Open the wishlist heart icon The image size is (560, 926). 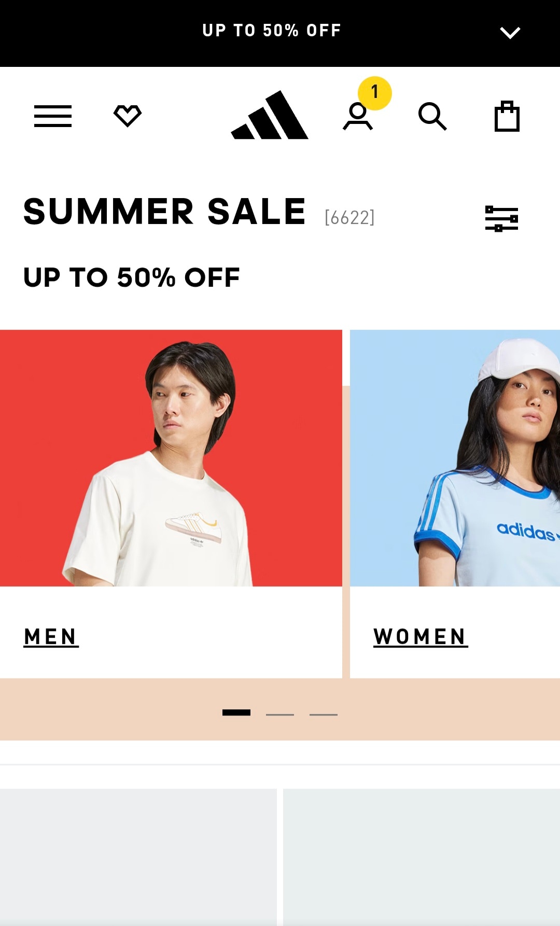(x=128, y=116)
